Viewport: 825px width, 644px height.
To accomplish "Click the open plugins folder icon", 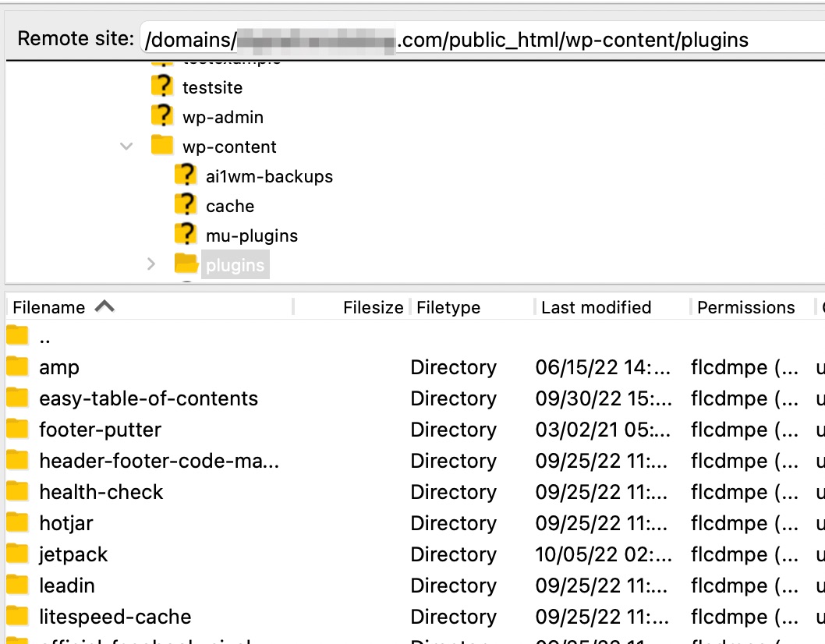I will 186,264.
